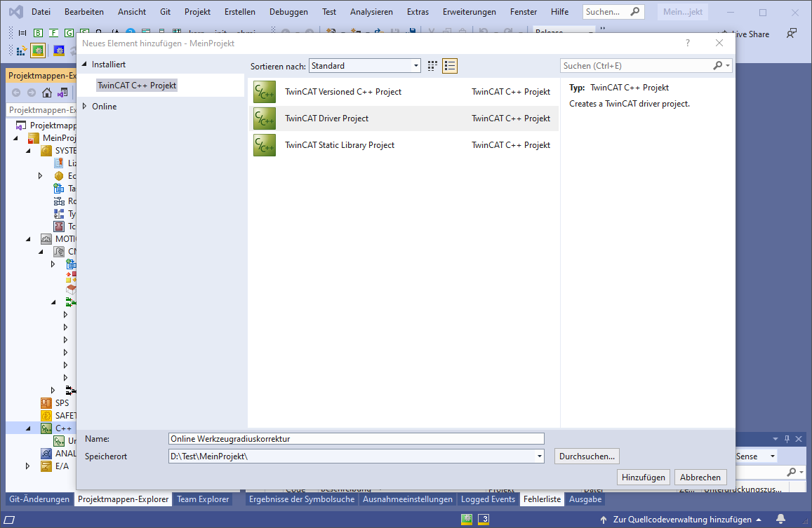
Task: Switch to the Team Explorer tab
Action: click(x=203, y=499)
